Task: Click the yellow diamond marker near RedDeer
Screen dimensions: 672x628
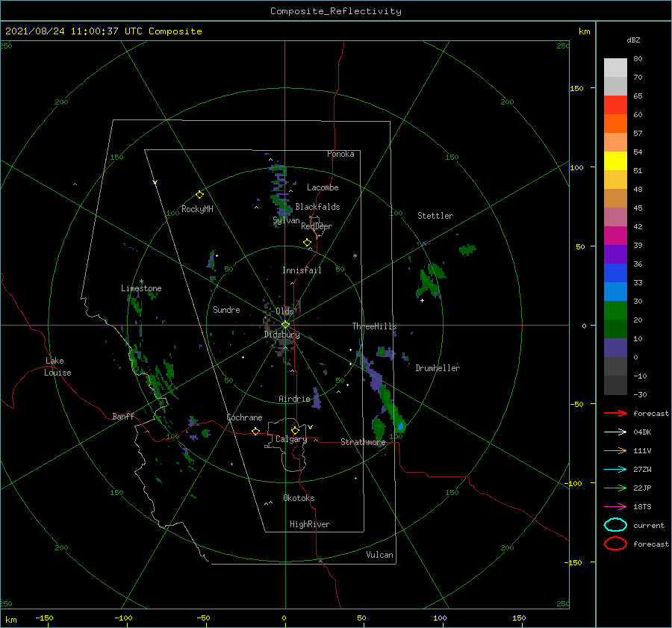Action: pyautogui.click(x=308, y=243)
